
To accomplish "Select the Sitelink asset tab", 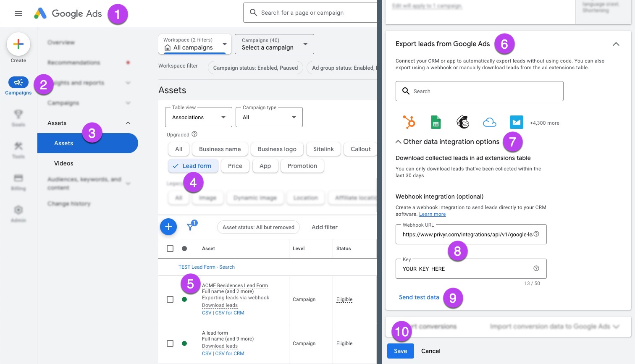I will click(x=323, y=149).
